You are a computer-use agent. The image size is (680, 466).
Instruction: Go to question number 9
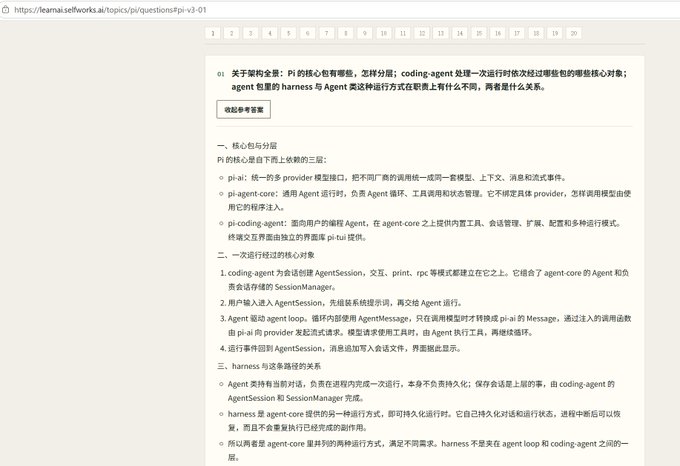tap(365, 33)
